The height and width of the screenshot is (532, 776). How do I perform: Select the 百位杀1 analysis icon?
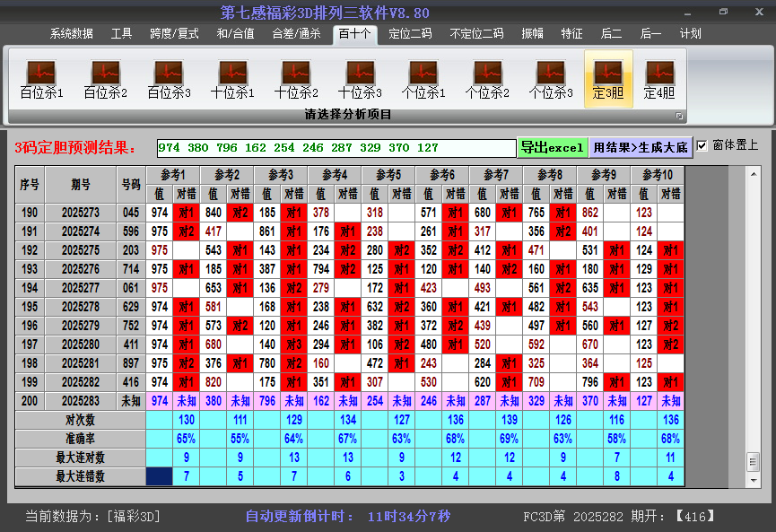tap(41, 79)
